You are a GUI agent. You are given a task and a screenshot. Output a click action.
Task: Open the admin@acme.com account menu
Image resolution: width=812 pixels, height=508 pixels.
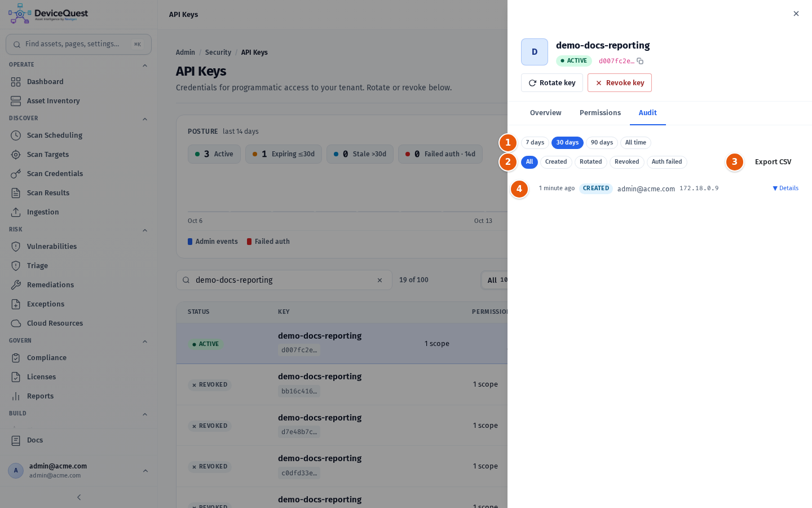point(78,471)
